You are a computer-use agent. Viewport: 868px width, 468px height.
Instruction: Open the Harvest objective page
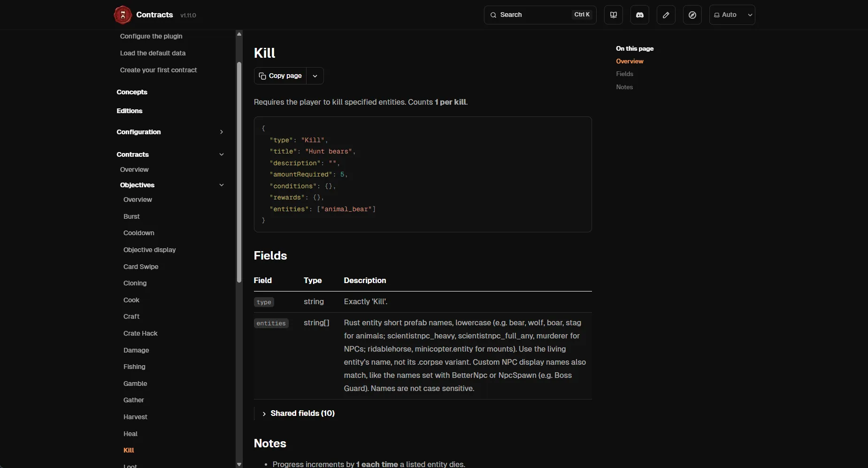coord(135,417)
